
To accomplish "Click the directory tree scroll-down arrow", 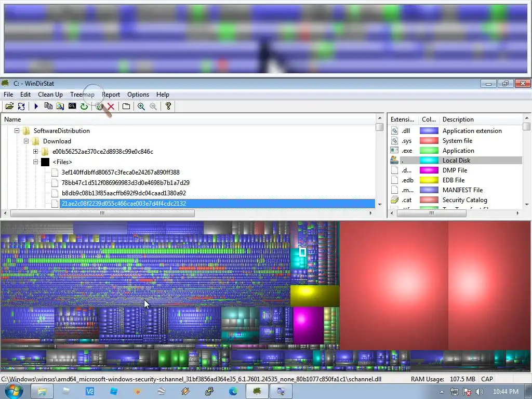I will click(x=380, y=205).
